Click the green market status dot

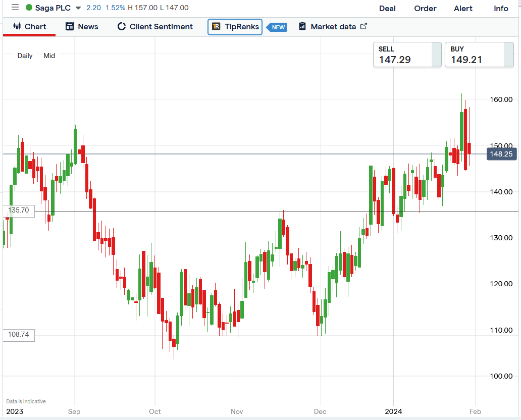(x=29, y=8)
